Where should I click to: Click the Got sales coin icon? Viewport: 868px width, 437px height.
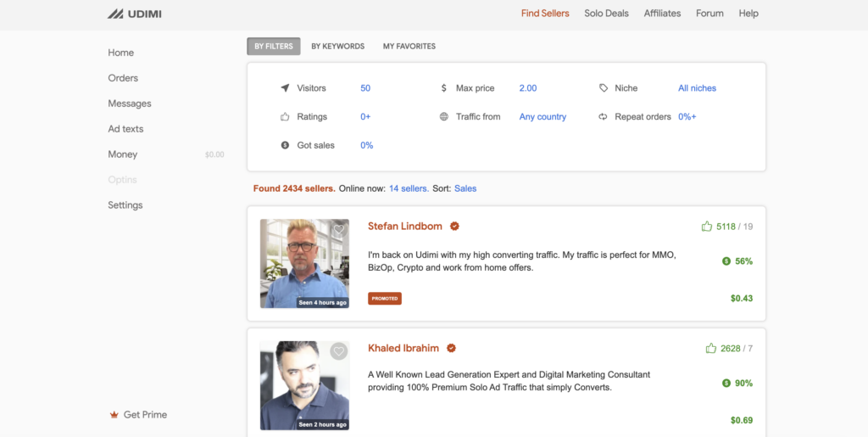[285, 145]
